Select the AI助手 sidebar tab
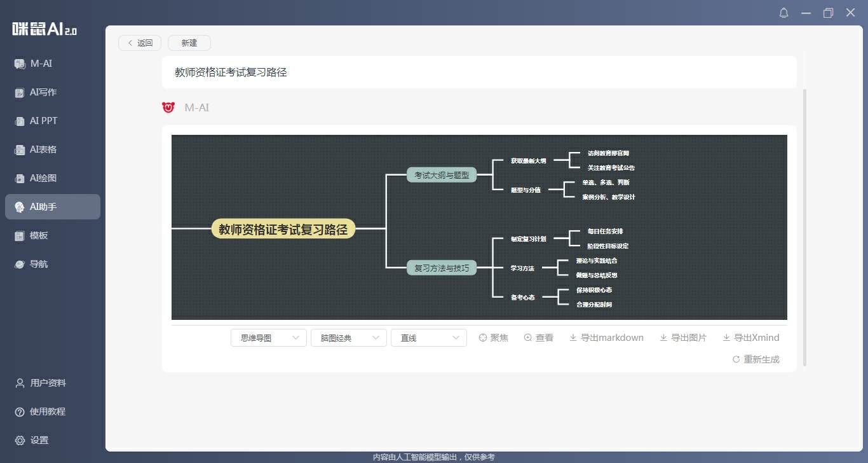 pyautogui.click(x=52, y=207)
